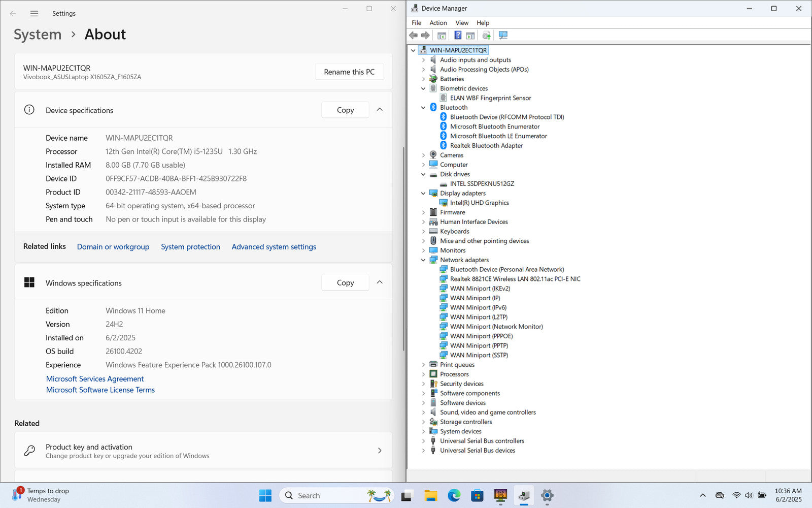Collapse the Bluetooth tree node
Image resolution: width=812 pixels, height=508 pixels.
(x=423, y=108)
